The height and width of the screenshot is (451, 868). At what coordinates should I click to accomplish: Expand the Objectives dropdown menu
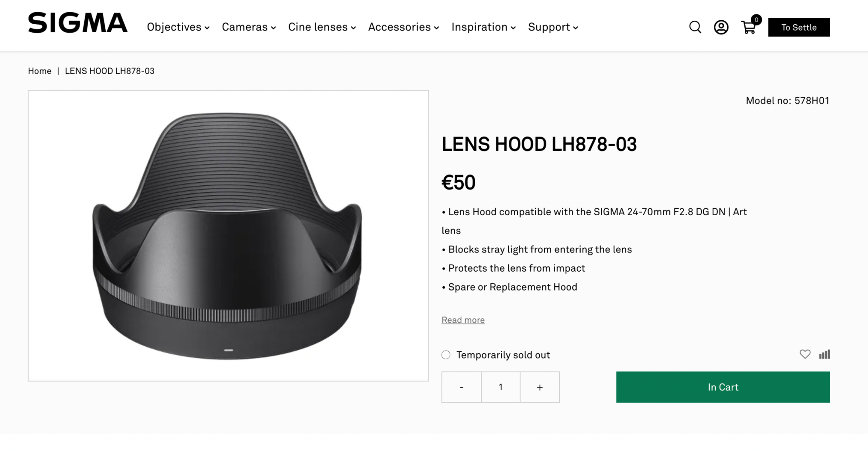coord(178,27)
